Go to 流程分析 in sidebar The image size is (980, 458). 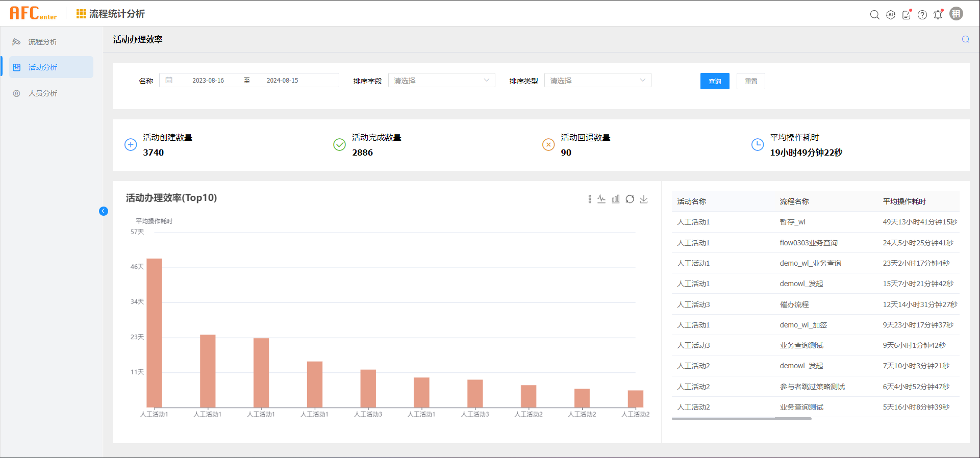43,42
